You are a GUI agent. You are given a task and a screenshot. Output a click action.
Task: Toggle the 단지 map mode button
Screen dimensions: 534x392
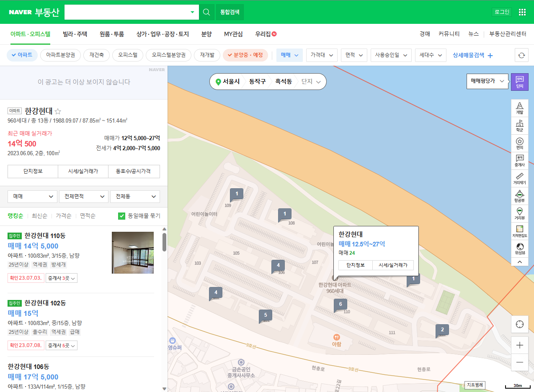tap(520, 82)
